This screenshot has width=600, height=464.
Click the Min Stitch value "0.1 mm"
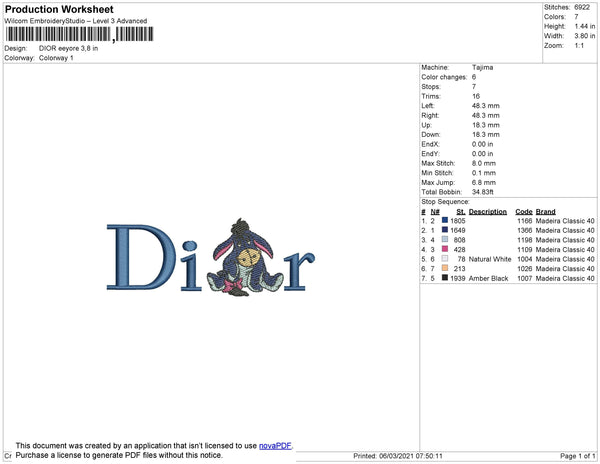[x=484, y=173]
